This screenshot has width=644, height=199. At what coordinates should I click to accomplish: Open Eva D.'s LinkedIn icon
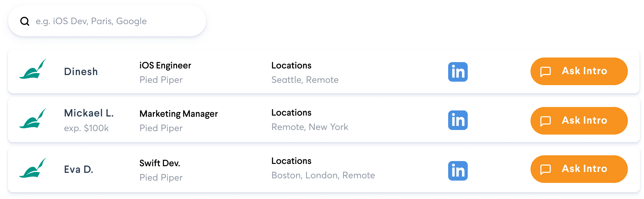tap(458, 171)
